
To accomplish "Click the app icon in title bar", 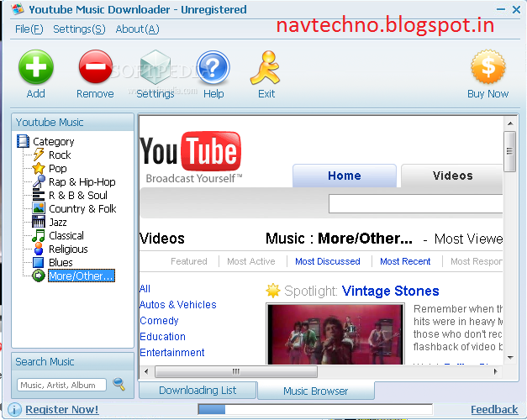I will [18, 9].
